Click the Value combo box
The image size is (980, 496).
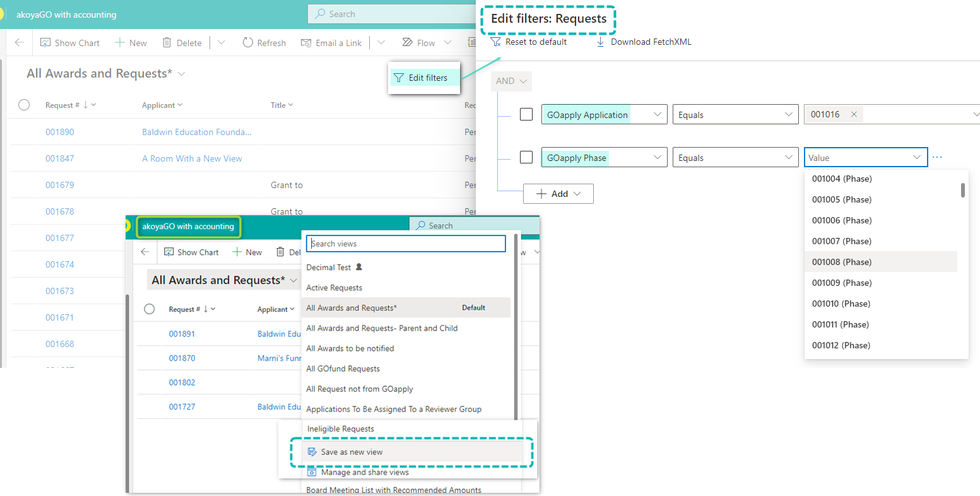coord(866,157)
